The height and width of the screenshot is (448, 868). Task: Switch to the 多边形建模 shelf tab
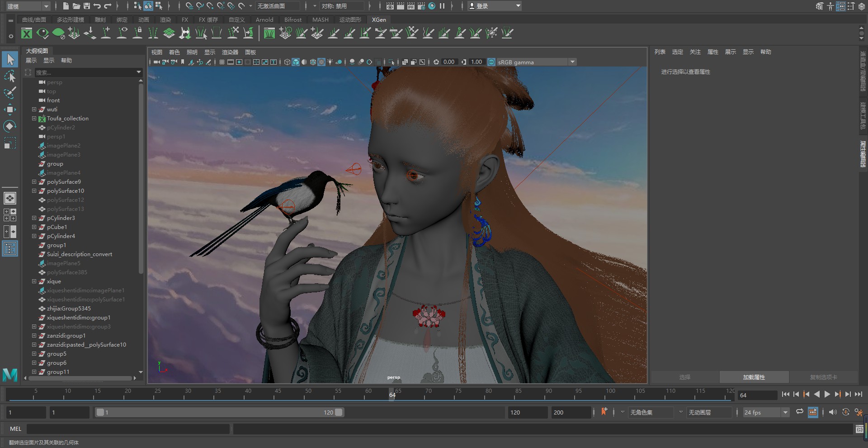pyautogui.click(x=71, y=19)
